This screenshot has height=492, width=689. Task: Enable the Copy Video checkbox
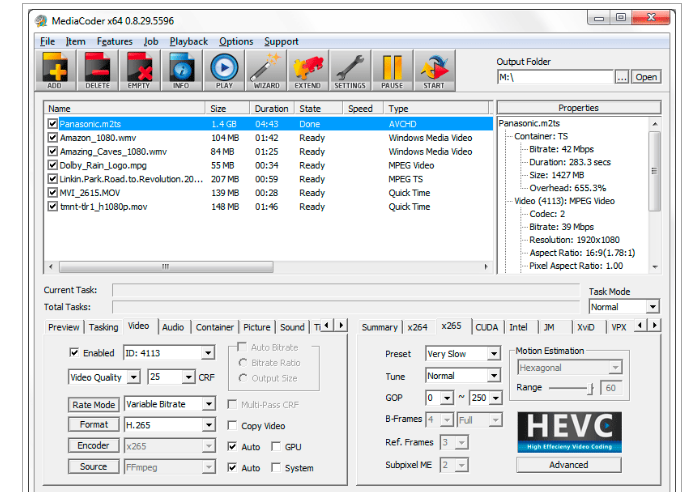[x=233, y=426]
